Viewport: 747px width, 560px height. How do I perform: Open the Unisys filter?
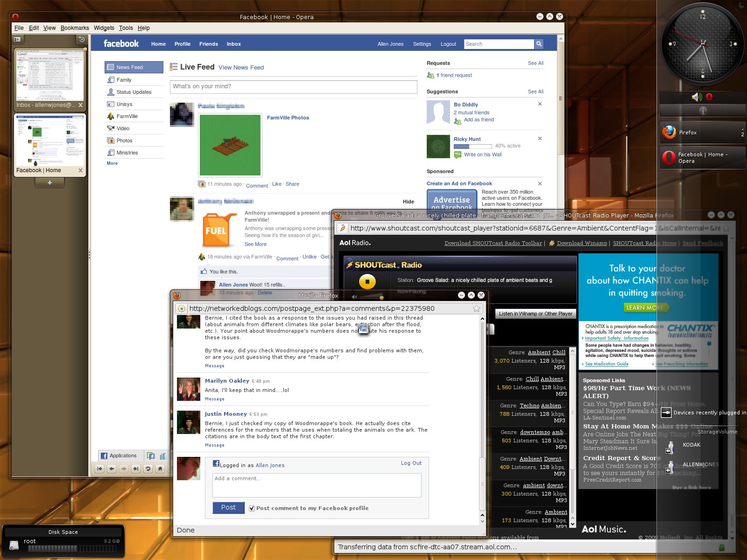pyautogui.click(x=124, y=104)
